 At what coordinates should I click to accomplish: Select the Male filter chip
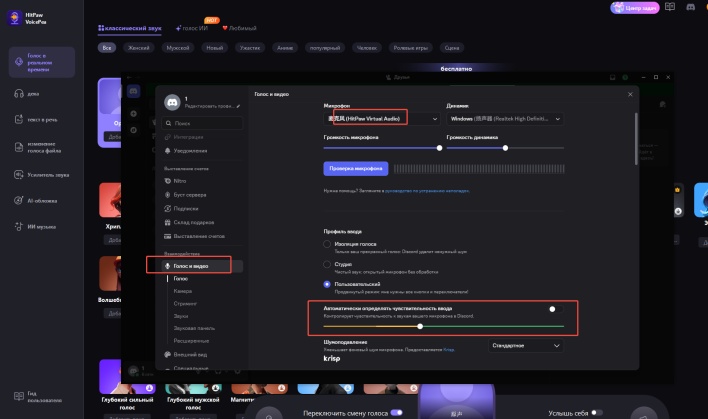tap(178, 47)
